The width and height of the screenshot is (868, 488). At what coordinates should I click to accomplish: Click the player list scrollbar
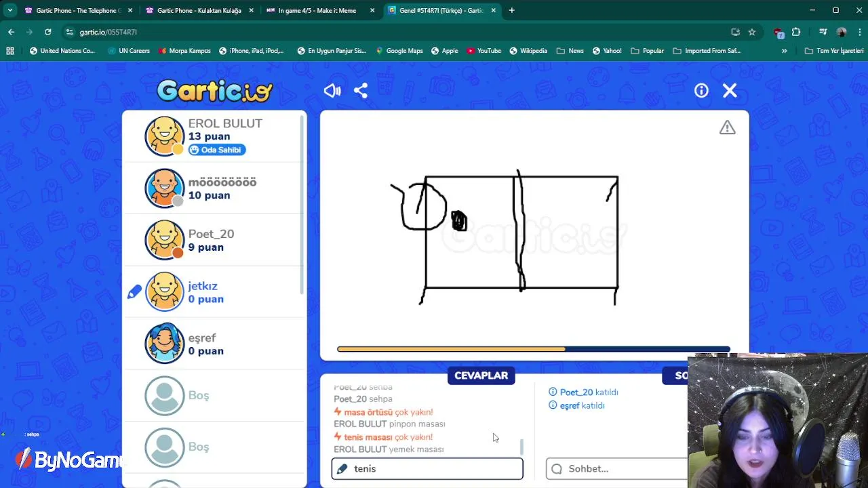[302, 203]
